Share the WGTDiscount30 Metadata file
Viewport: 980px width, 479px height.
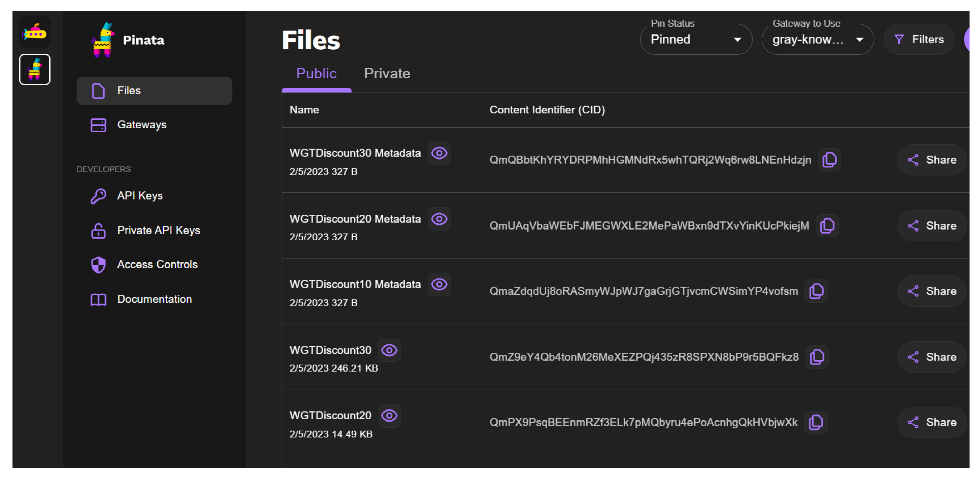(932, 160)
